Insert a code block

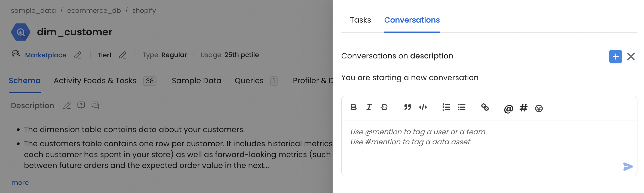pyautogui.click(x=423, y=108)
